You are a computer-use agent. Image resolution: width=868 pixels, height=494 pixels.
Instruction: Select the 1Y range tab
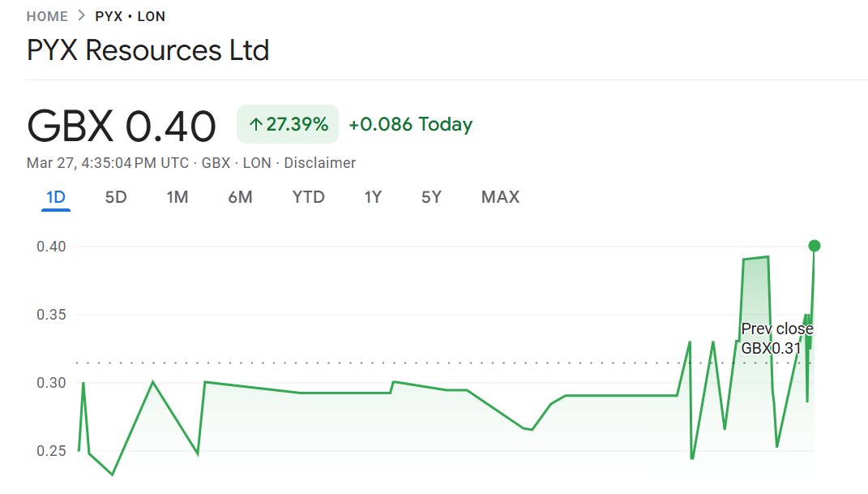coord(373,197)
